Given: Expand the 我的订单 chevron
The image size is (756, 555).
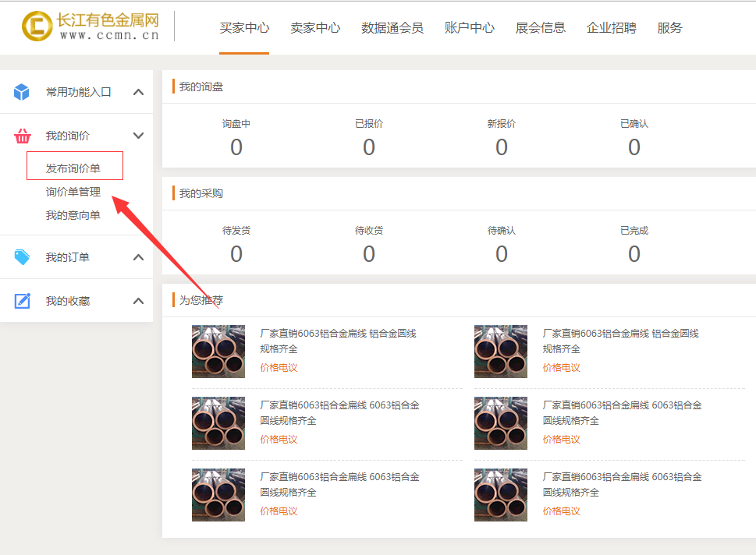Looking at the screenshot, I should pyautogui.click(x=138, y=257).
